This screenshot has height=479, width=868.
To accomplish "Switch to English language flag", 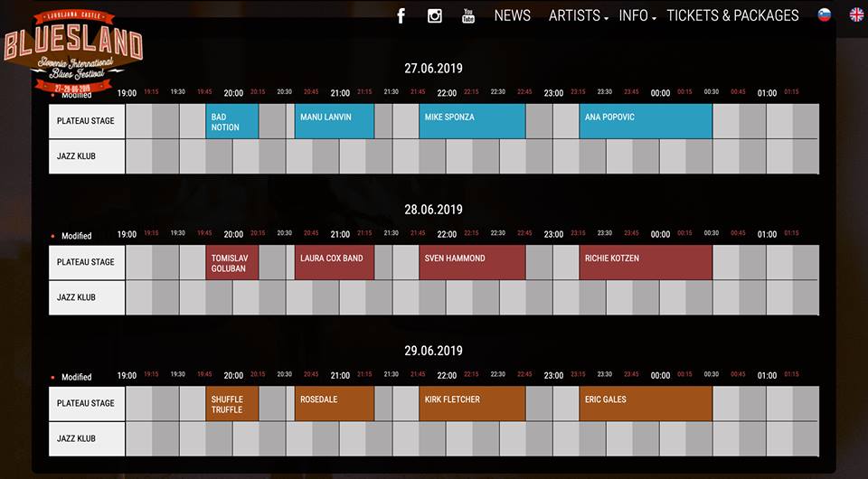I will point(855,14).
